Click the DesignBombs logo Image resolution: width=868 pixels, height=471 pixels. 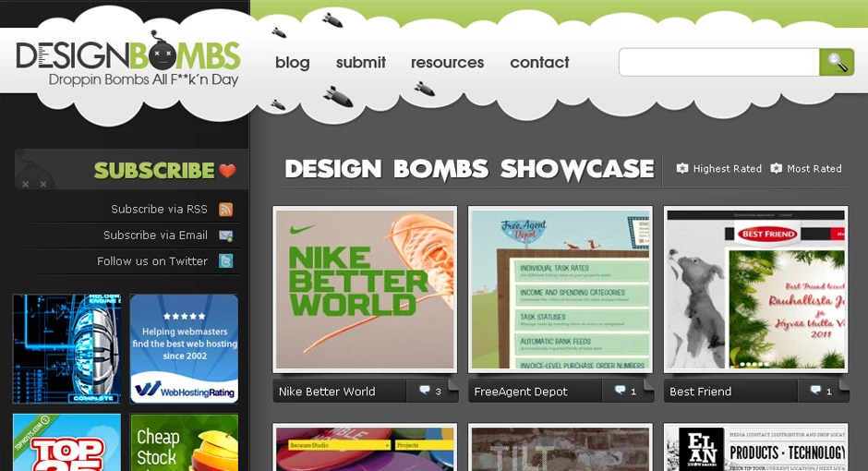tap(127, 57)
